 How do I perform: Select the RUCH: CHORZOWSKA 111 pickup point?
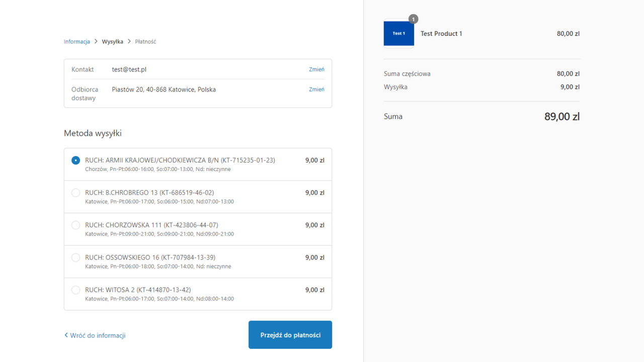pos(75,225)
